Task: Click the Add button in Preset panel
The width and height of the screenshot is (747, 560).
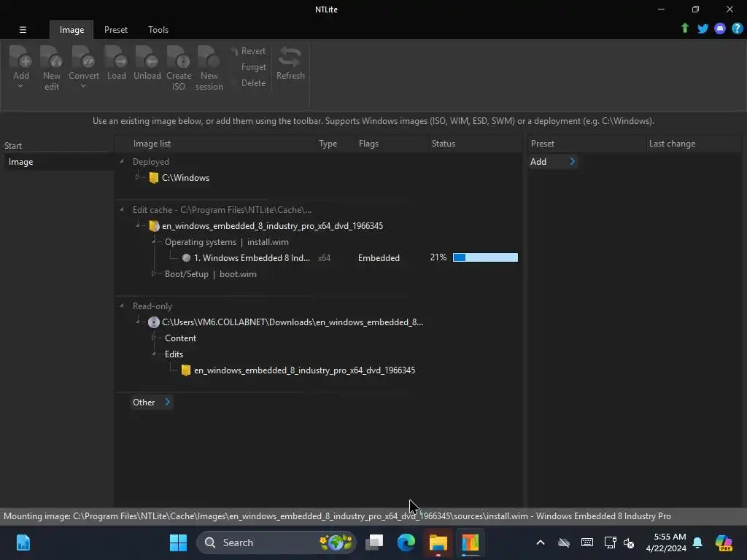Action: [553, 162]
